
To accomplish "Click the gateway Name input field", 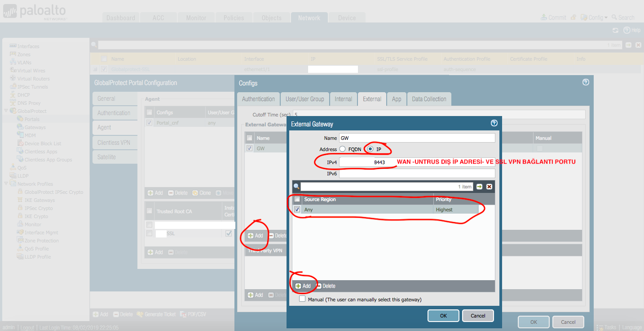I will tap(417, 138).
